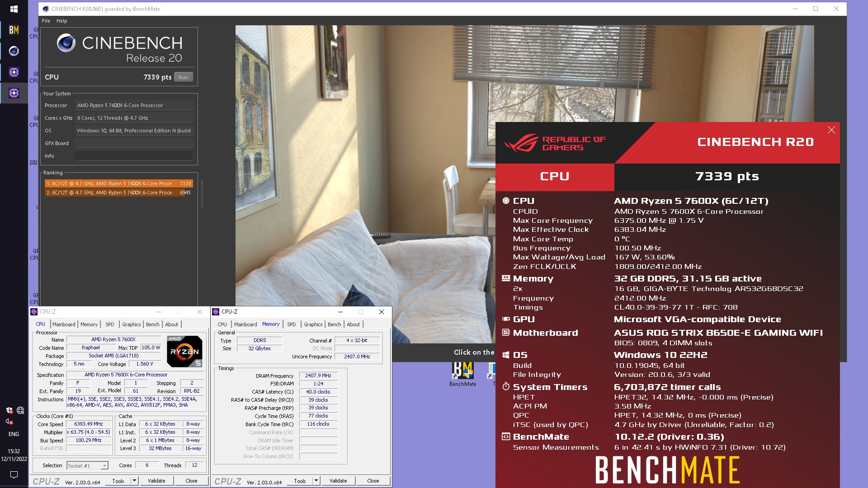Image resolution: width=868 pixels, height=488 pixels.
Task: Select the first CPU-Z taskbar icon
Action: point(14,72)
